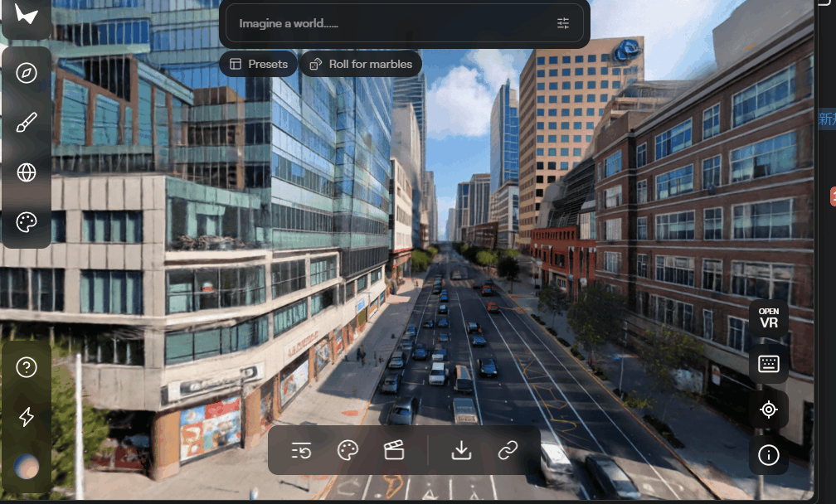
Task: Open the compass explore icon in sidebar
Action: pos(27,74)
